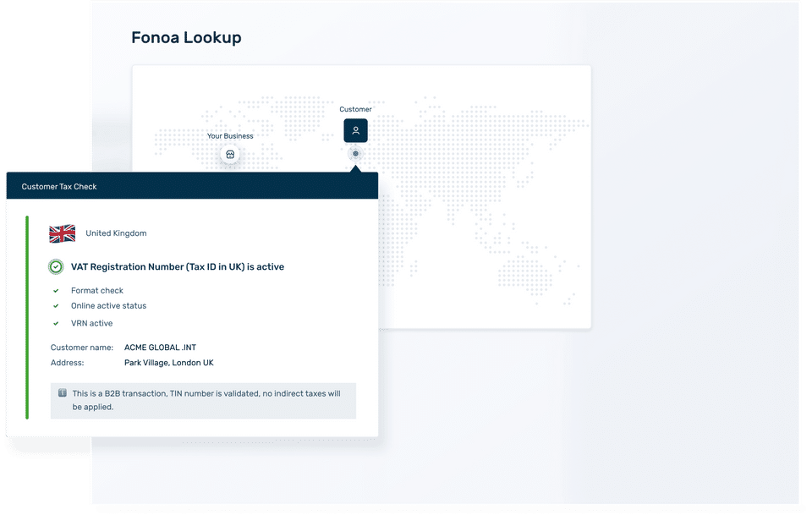812x515 pixels.
Task: Click the Online active status line
Action: pos(109,306)
